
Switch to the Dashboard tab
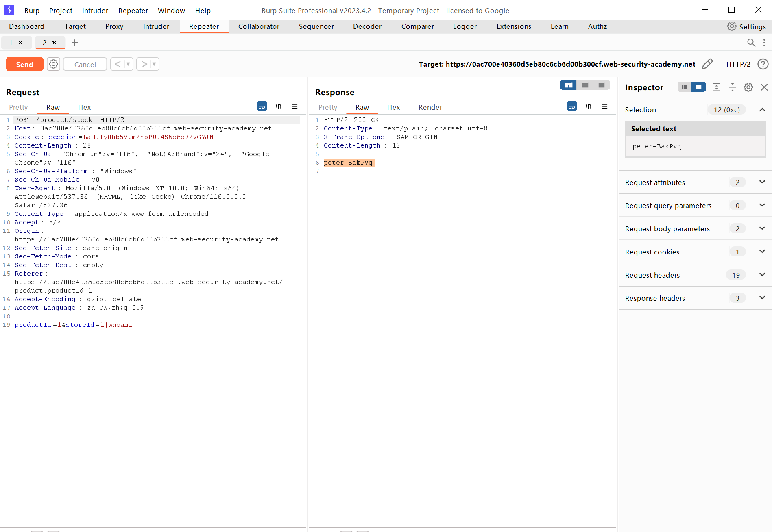coord(26,26)
